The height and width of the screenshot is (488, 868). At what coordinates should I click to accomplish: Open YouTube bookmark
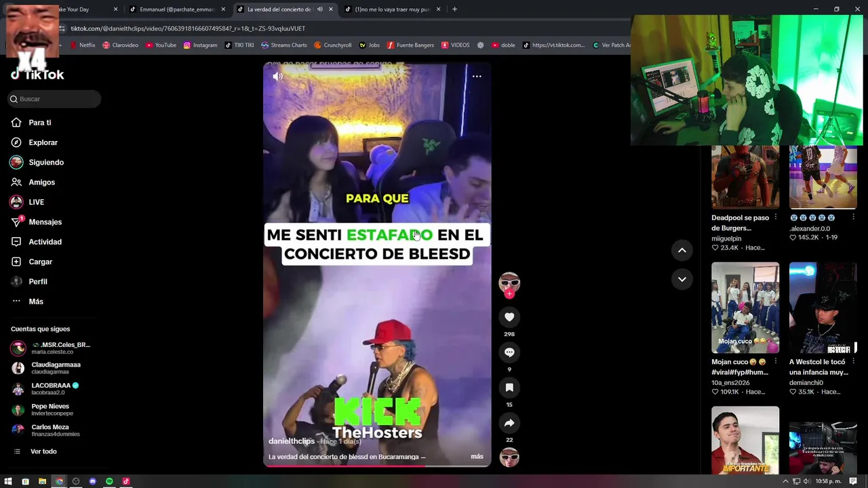[161, 45]
